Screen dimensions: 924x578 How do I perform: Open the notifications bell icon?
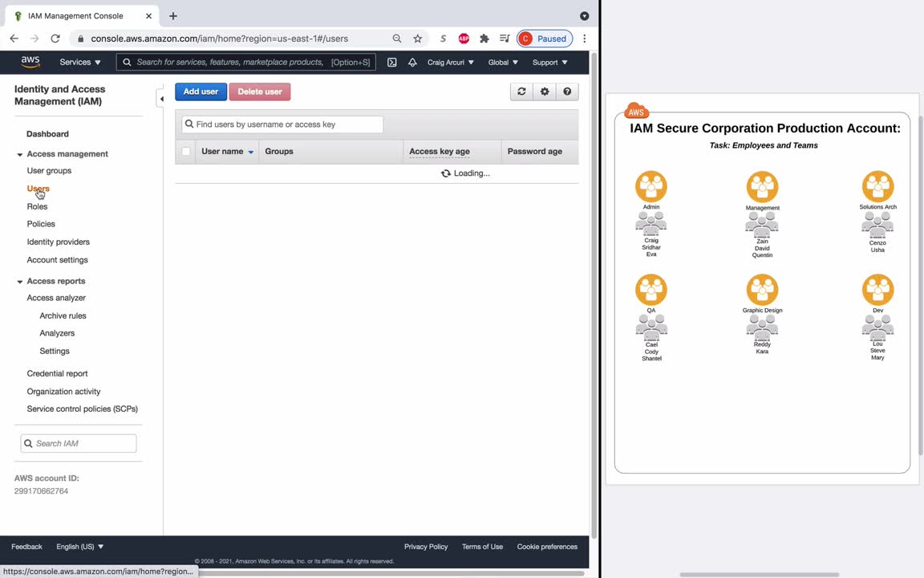pyautogui.click(x=412, y=62)
